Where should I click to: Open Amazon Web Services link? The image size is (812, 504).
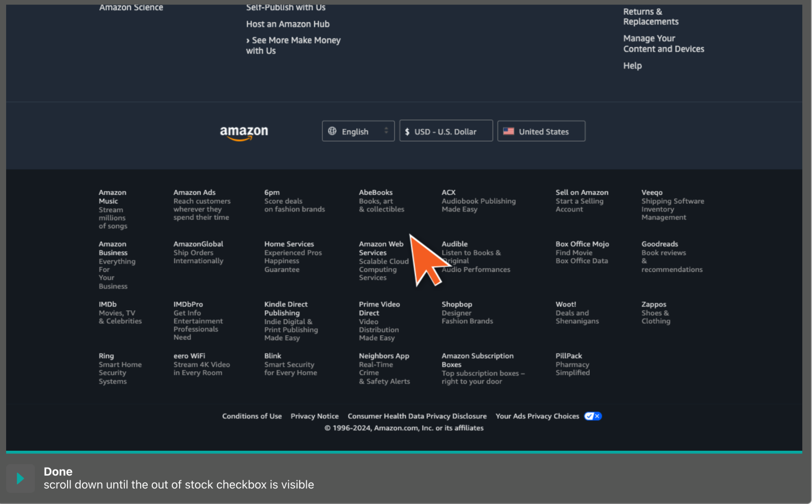pos(384,261)
